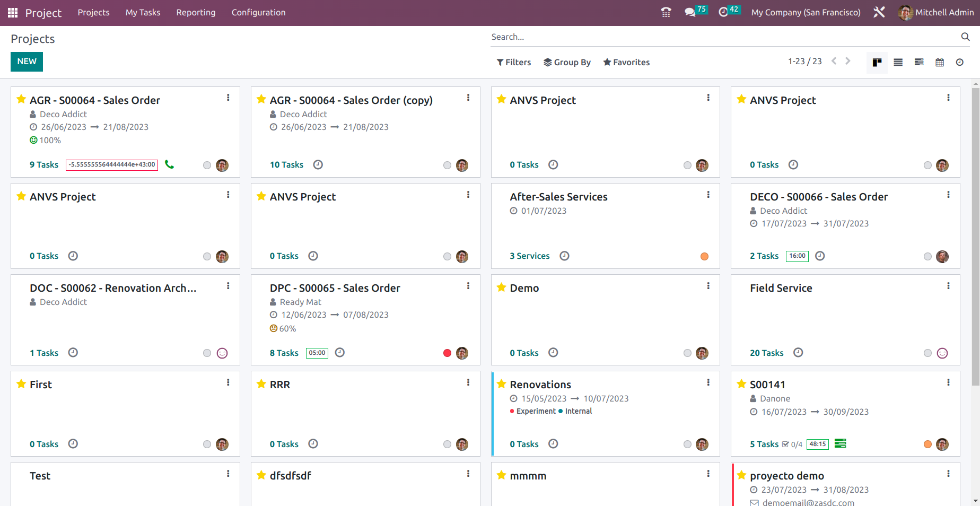
Task: Open the Reporting menu
Action: 196,12
